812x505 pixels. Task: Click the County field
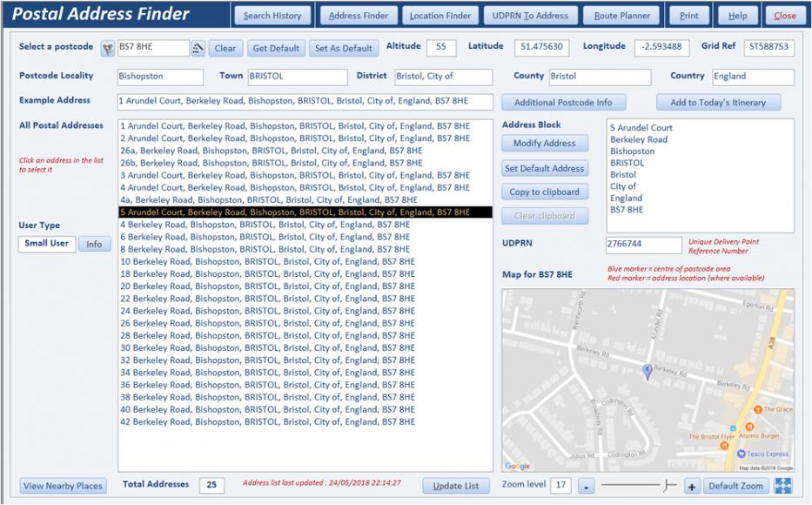click(x=601, y=77)
